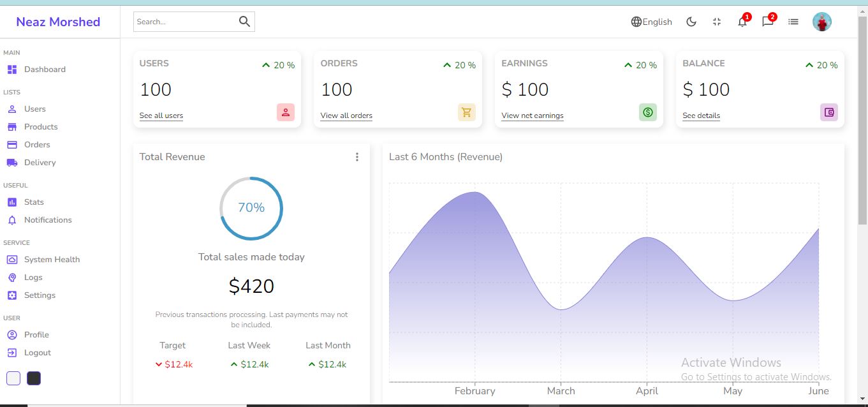Select the light theme color square

(13, 378)
